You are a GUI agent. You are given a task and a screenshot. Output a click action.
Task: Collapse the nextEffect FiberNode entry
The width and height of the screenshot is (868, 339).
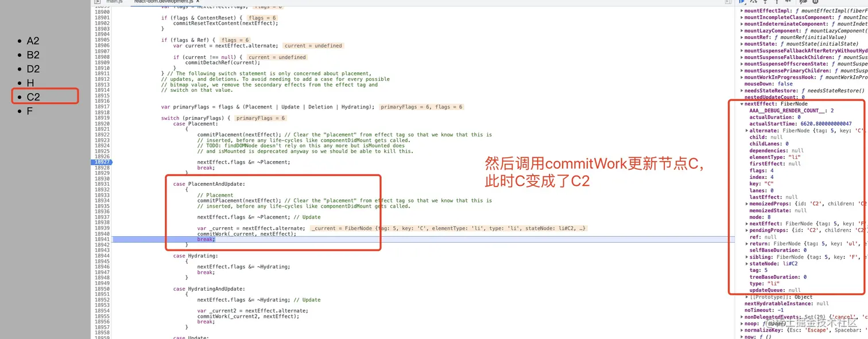[742, 104]
